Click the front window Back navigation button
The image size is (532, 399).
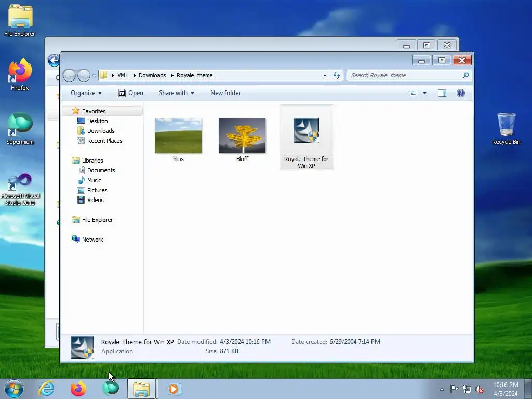(x=69, y=75)
